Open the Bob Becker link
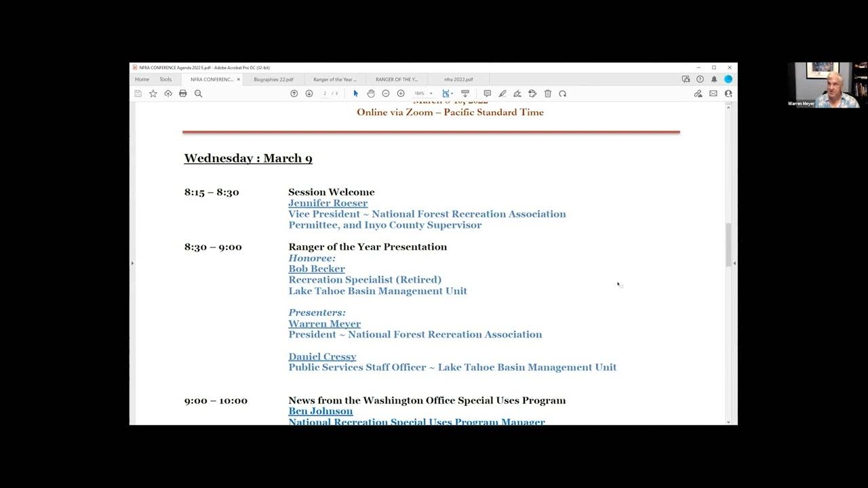This screenshot has height=488, width=868. click(317, 269)
